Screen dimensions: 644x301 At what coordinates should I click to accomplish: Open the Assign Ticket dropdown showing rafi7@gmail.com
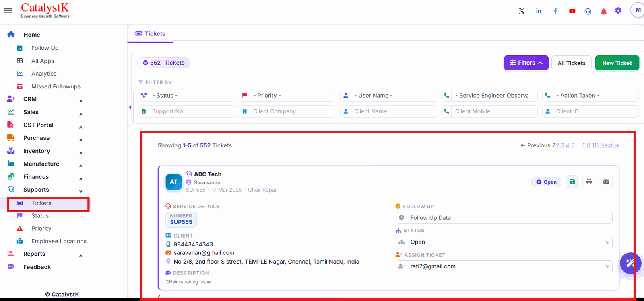504,266
